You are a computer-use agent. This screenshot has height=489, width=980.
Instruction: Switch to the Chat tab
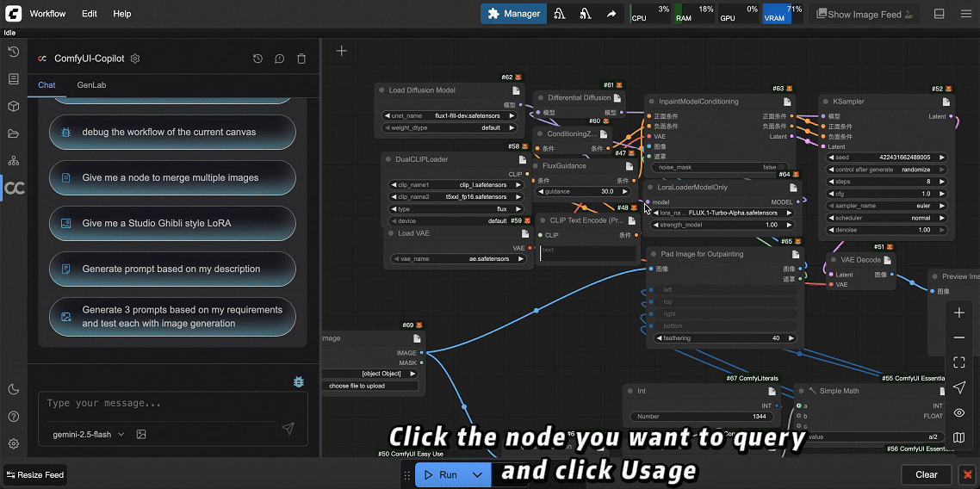coord(47,85)
